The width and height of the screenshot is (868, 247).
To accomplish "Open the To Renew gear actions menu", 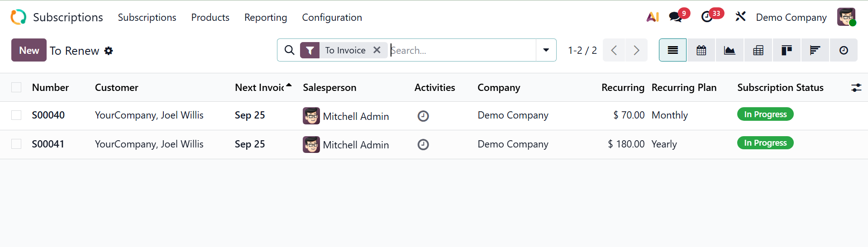I will point(109,51).
